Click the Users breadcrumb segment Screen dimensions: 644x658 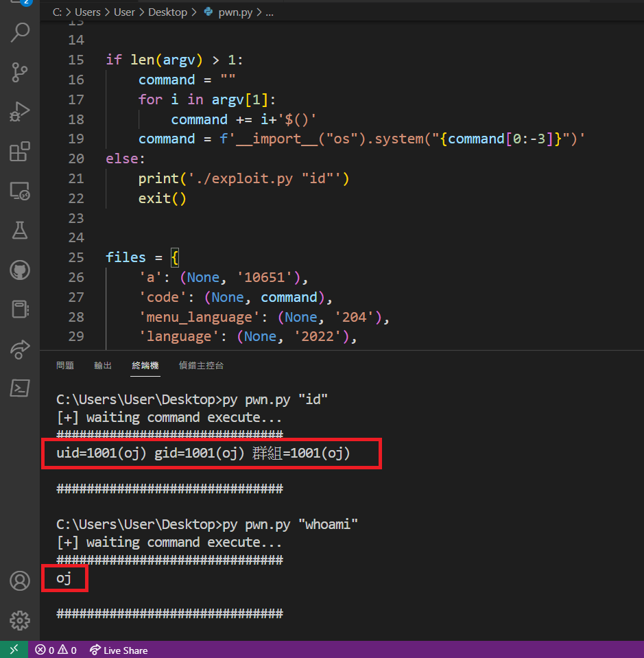pos(88,12)
